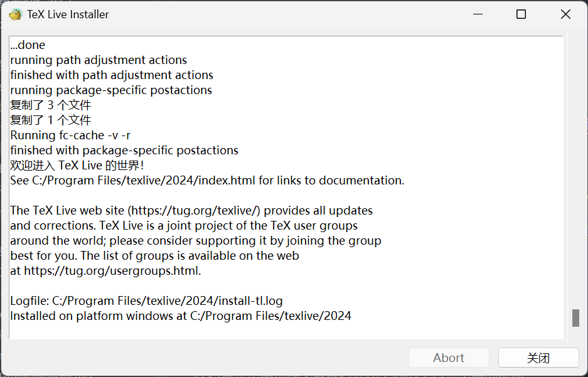Click the "欢迎进入 TeX Live 的世界!" message

coord(77,166)
